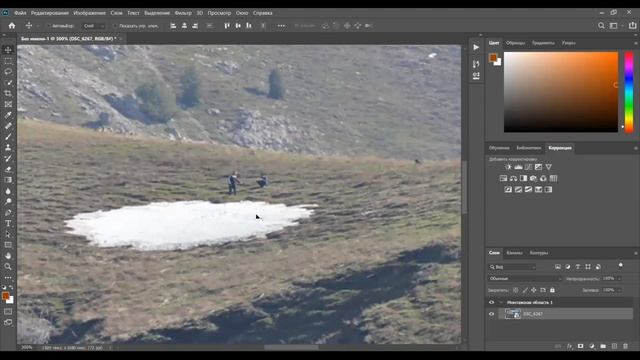Switch to the Библиотеки tab
Viewport: 640px width, 360px height.
[529, 148]
